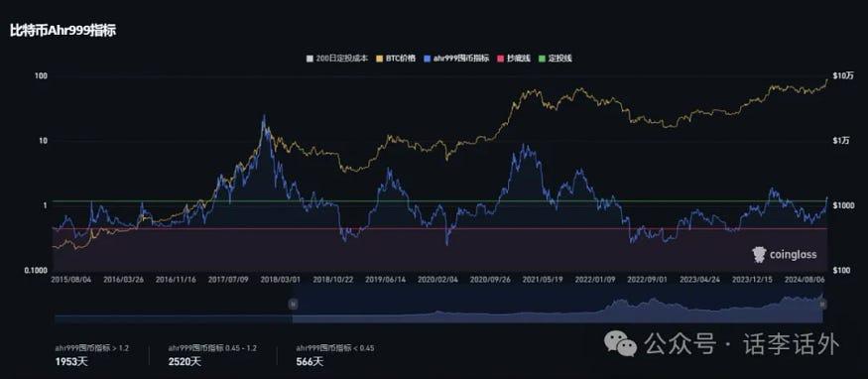Click the 2021/05/19 date axis label
The image size is (868, 379).
click(543, 280)
